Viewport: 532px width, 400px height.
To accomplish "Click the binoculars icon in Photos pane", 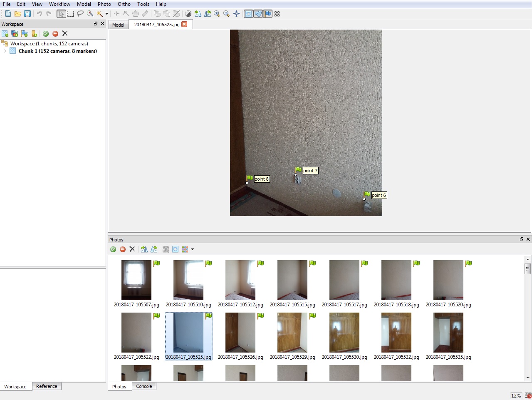I will (x=166, y=249).
